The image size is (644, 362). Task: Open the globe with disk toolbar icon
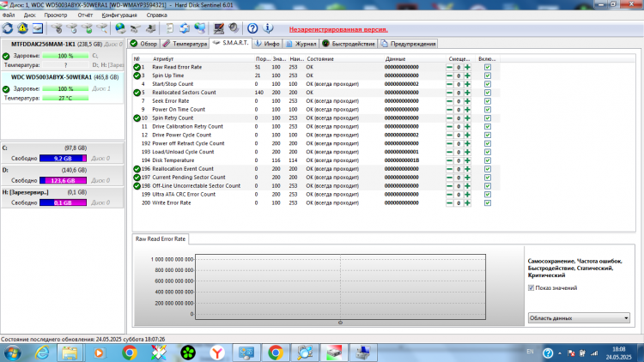(x=120, y=28)
